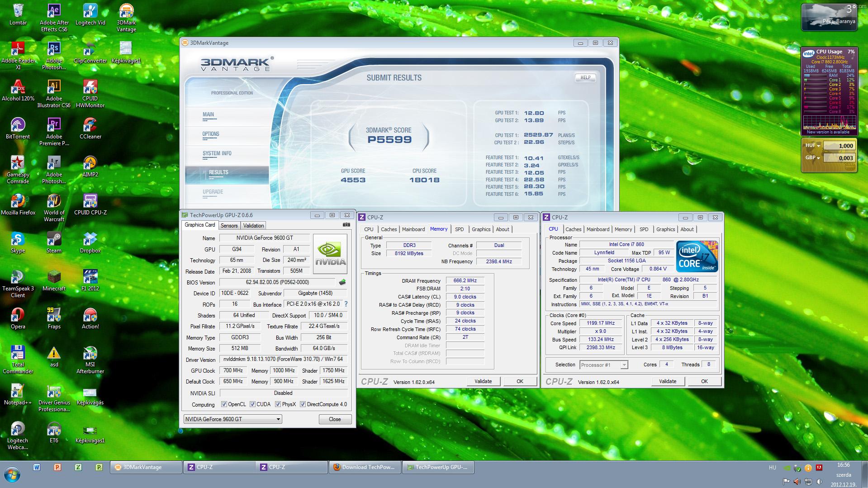Launch Minecraft desktop icon
The image size is (868, 488).
54,280
